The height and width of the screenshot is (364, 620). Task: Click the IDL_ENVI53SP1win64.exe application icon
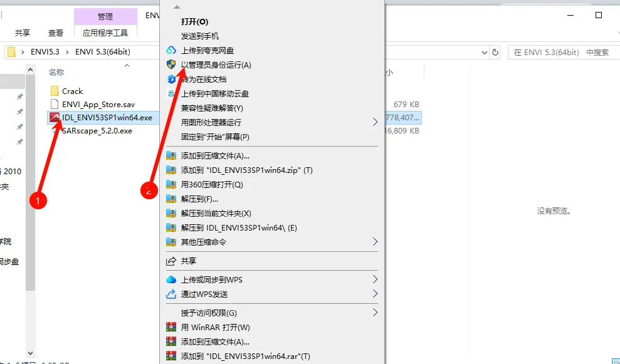(55, 117)
